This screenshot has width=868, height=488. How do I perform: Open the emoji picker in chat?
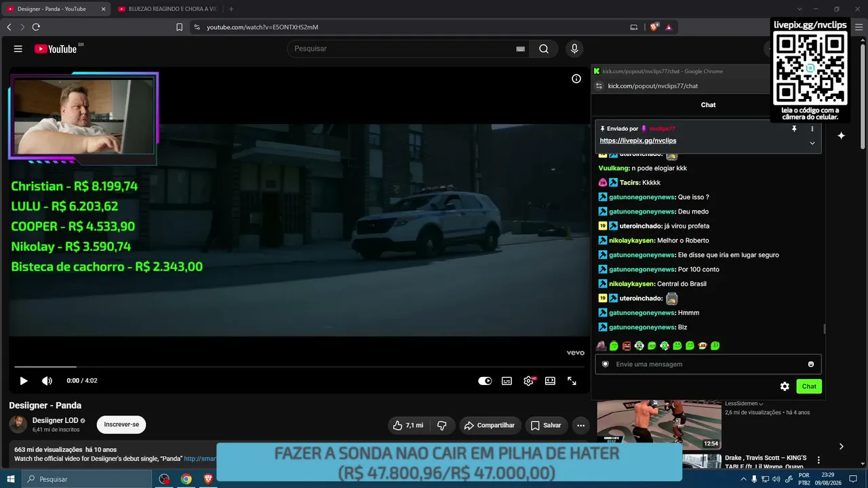pyautogui.click(x=811, y=364)
